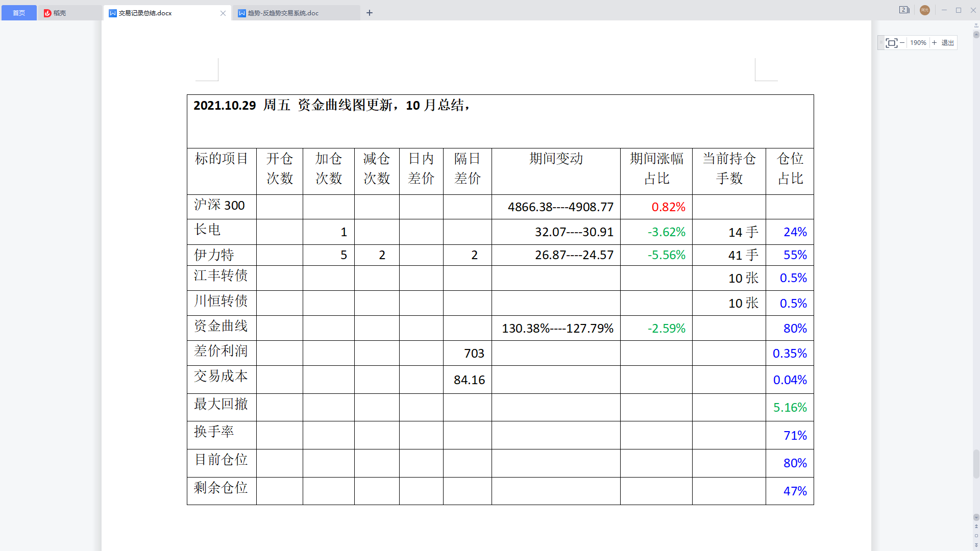Switch to the 稻壳 tab
980x551 pixels.
[60, 13]
